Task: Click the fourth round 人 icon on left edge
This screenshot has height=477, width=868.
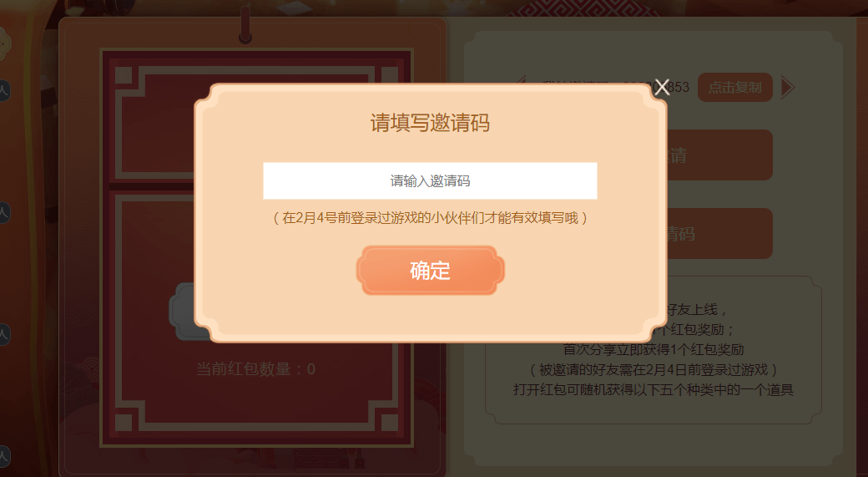Action: pyautogui.click(x=4, y=335)
